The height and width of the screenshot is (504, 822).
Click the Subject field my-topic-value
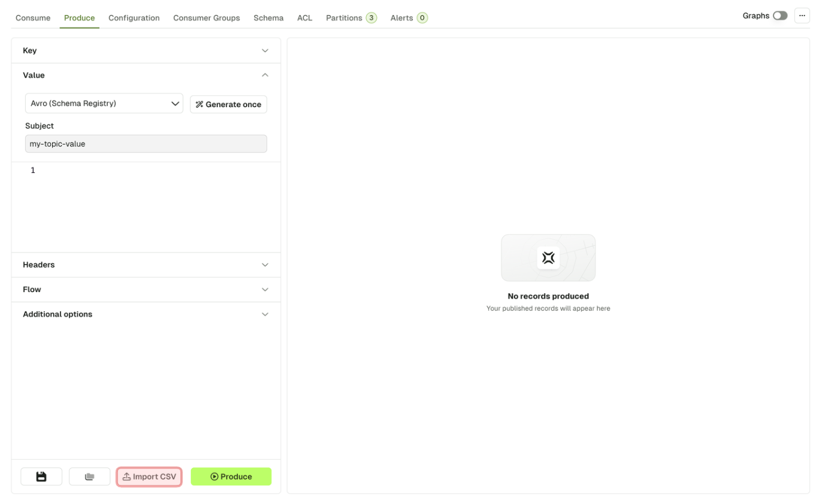(x=146, y=144)
